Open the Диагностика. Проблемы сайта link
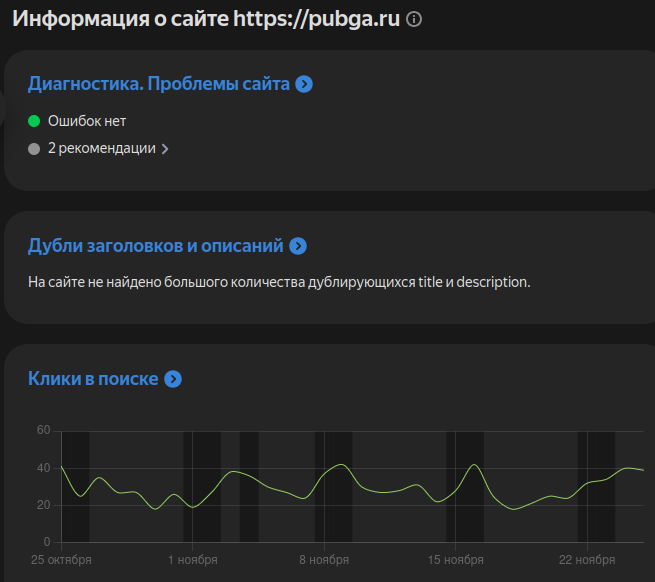This screenshot has height=582, width=655. [159, 84]
